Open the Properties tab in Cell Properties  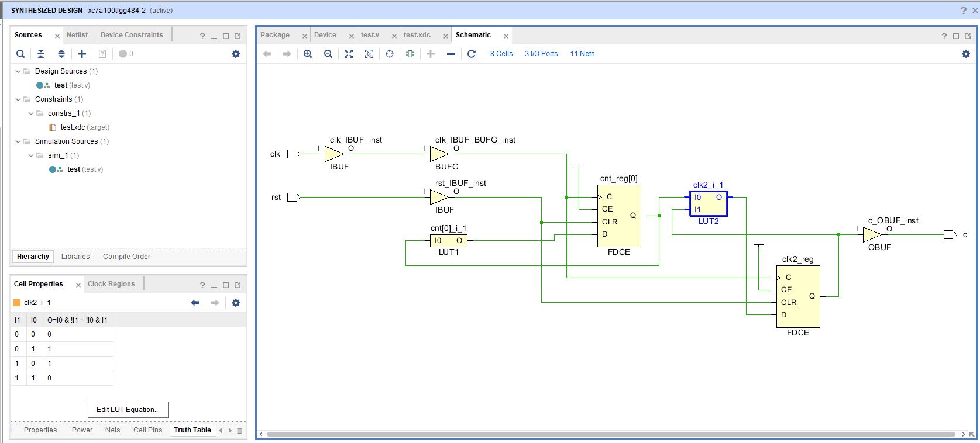[40, 430]
